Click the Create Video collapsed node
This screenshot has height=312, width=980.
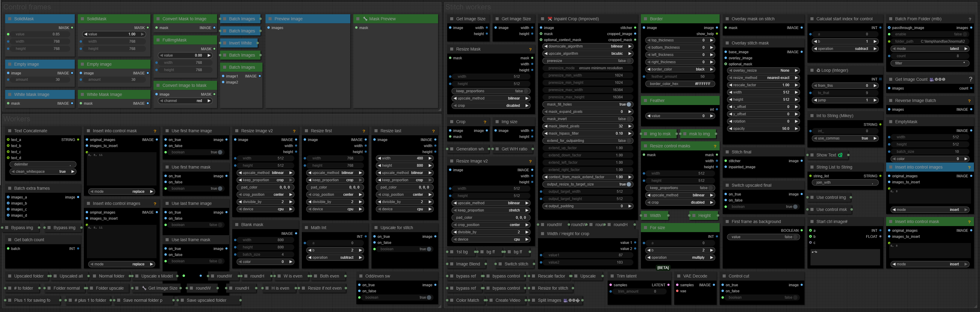507,300
